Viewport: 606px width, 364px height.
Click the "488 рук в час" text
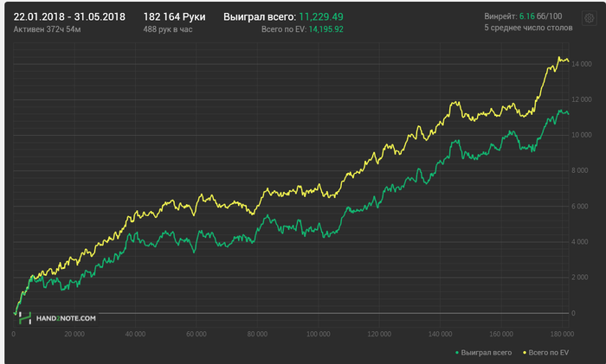pos(168,29)
